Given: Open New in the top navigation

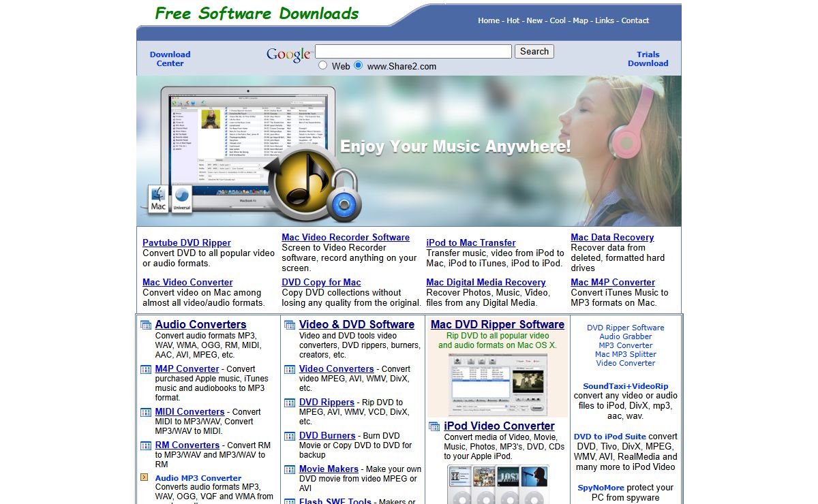Looking at the screenshot, I should coord(534,20).
